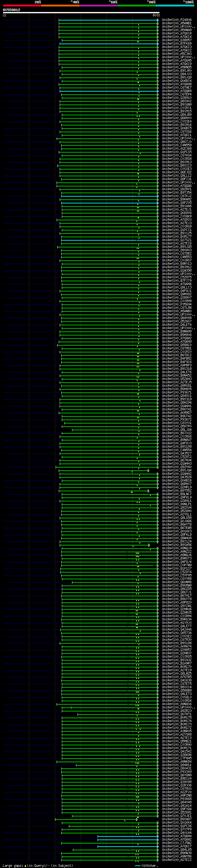
Task: Select the UniRef100_C6THE7 label
Action: tap(177, 88)
